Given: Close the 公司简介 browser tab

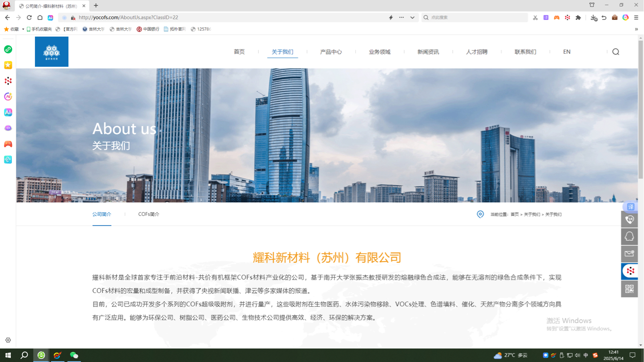Looking at the screenshot, I should (84, 6).
